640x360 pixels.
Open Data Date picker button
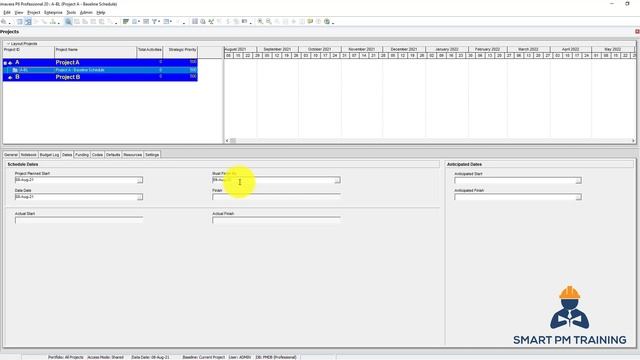pos(140,197)
